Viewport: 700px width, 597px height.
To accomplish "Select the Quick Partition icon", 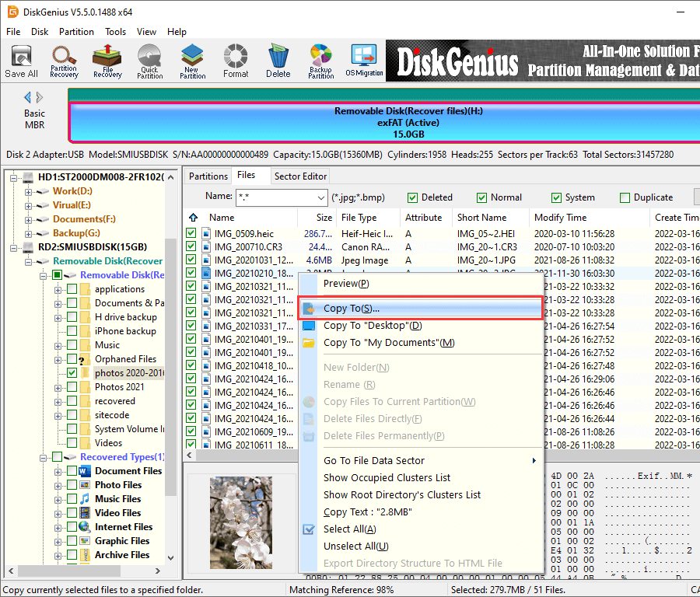I will 149,61.
